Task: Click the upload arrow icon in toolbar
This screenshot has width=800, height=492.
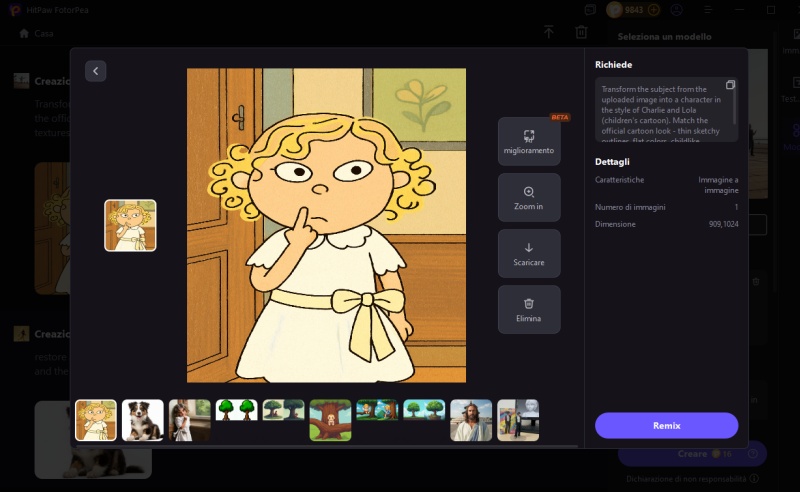Action: tap(548, 32)
